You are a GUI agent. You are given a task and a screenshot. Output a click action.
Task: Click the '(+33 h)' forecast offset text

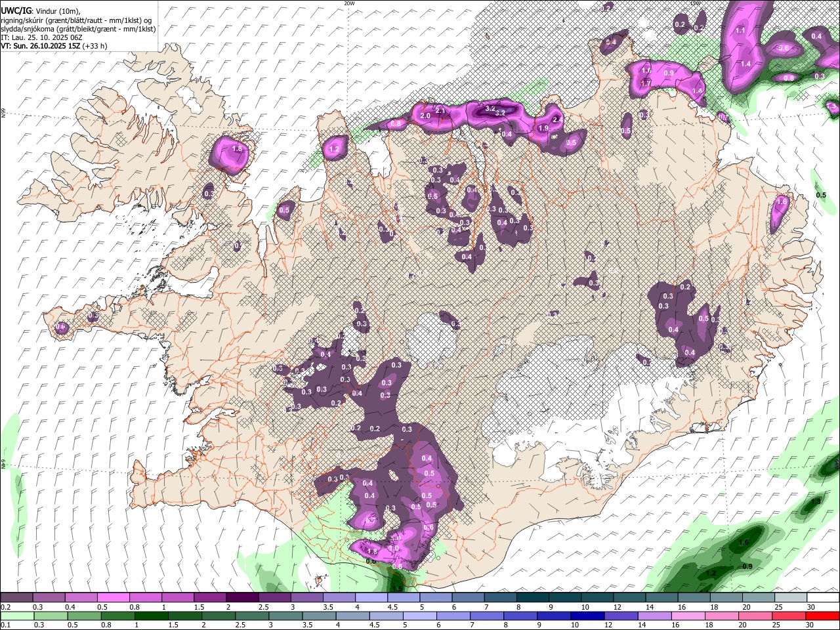pyautogui.click(x=95, y=46)
